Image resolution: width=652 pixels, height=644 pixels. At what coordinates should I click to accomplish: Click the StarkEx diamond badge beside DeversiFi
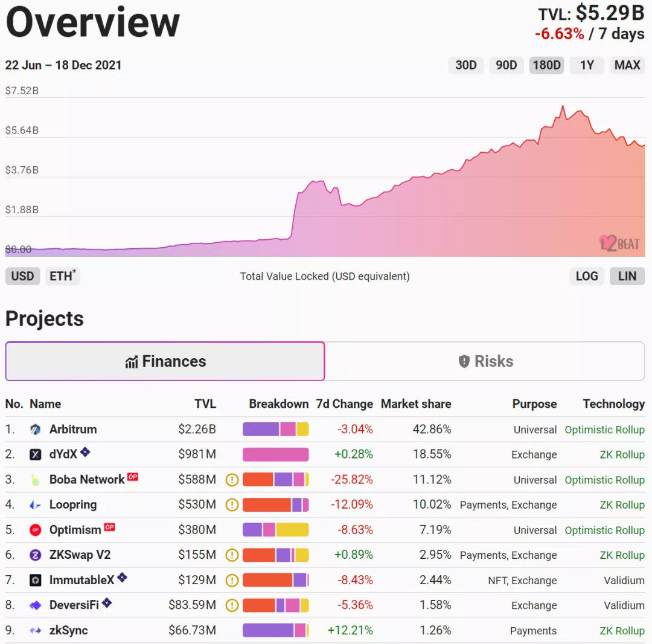pyautogui.click(x=107, y=602)
